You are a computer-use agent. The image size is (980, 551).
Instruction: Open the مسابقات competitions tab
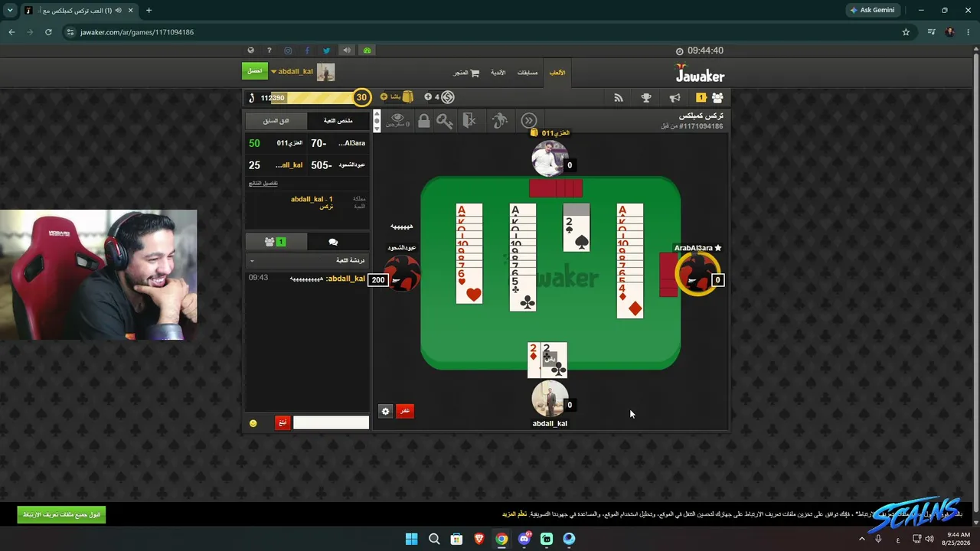[x=528, y=73]
